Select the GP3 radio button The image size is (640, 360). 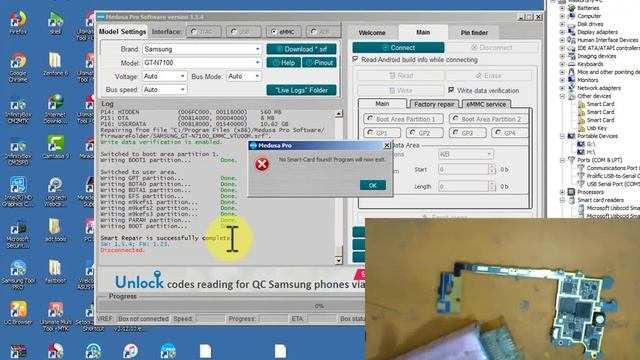click(x=456, y=133)
